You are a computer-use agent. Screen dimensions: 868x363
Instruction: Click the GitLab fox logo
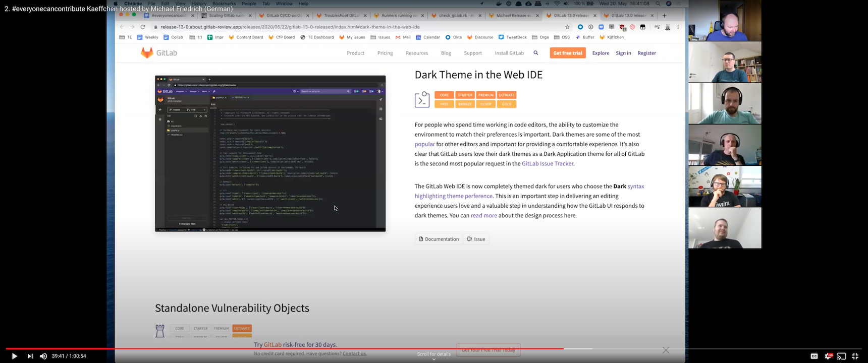[x=147, y=53]
